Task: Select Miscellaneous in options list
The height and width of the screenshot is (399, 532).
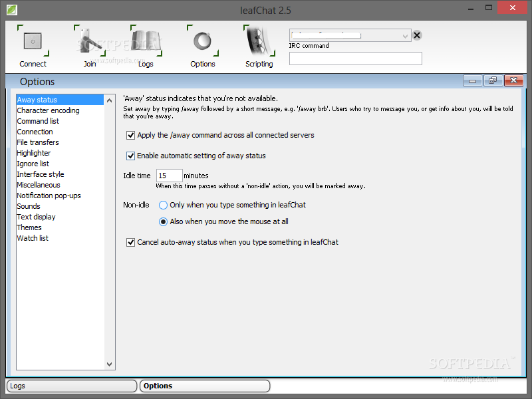Action: 60,185
